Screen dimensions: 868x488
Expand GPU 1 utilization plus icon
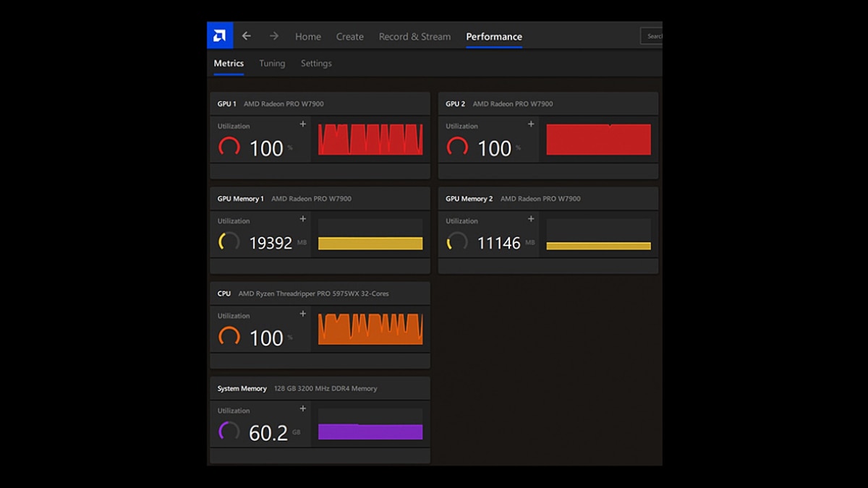303,124
